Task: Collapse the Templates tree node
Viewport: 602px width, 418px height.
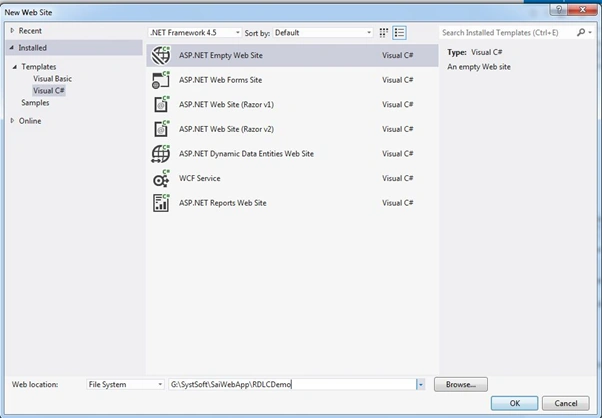Action: point(15,67)
